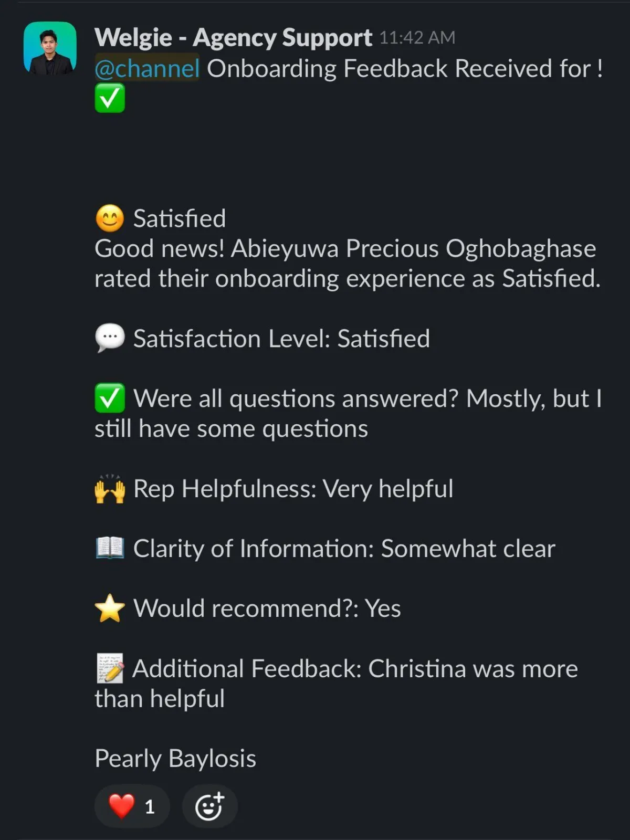Screen dimensions: 630x840
Task: Open Welgie's profile avatar photo
Action: coord(50,48)
